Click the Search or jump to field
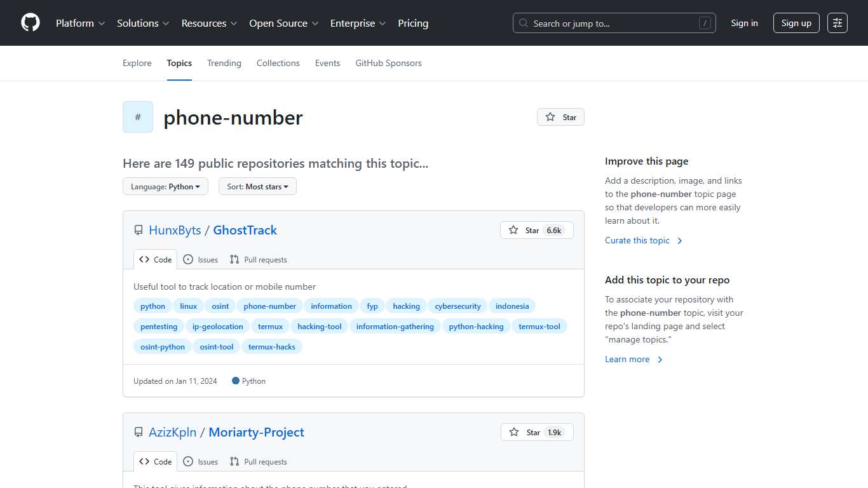Screen dimensions: 868x488 coord(614,23)
